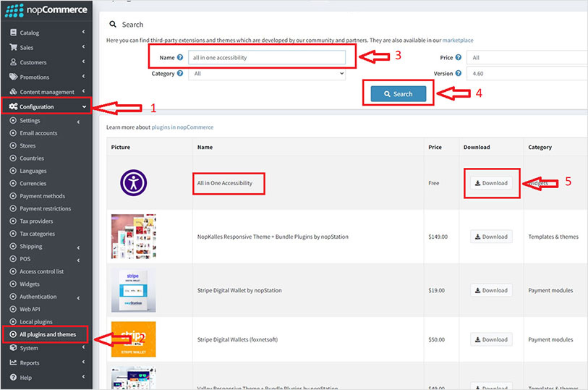The image size is (588, 390).
Task: Expand the Promotions chevron arrow
Action: tap(84, 76)
